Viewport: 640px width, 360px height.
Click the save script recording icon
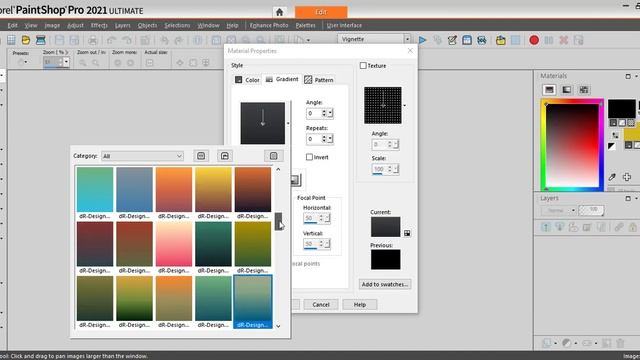(x=578, y=40)
